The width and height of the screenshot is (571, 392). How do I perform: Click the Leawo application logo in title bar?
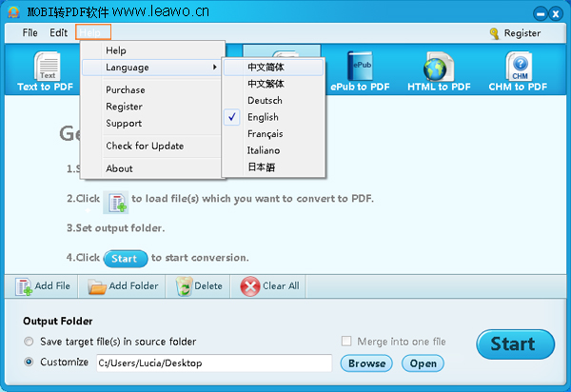click(13, 12)
